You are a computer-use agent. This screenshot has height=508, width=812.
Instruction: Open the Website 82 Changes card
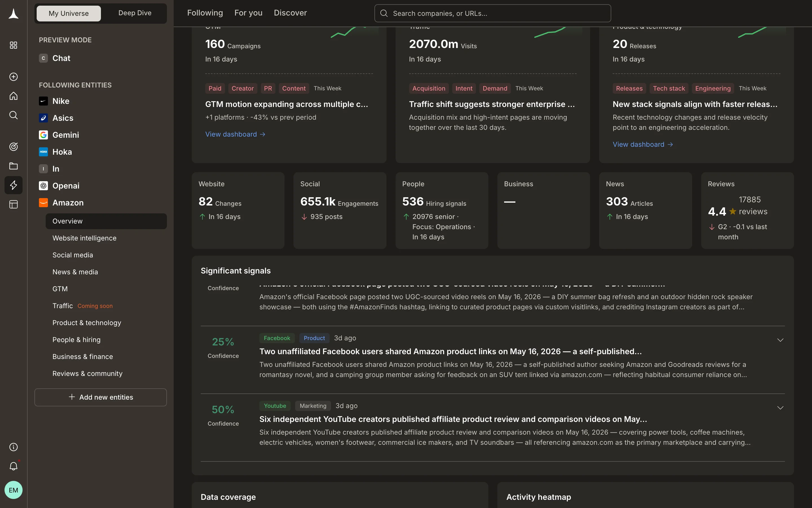(238, 210)
